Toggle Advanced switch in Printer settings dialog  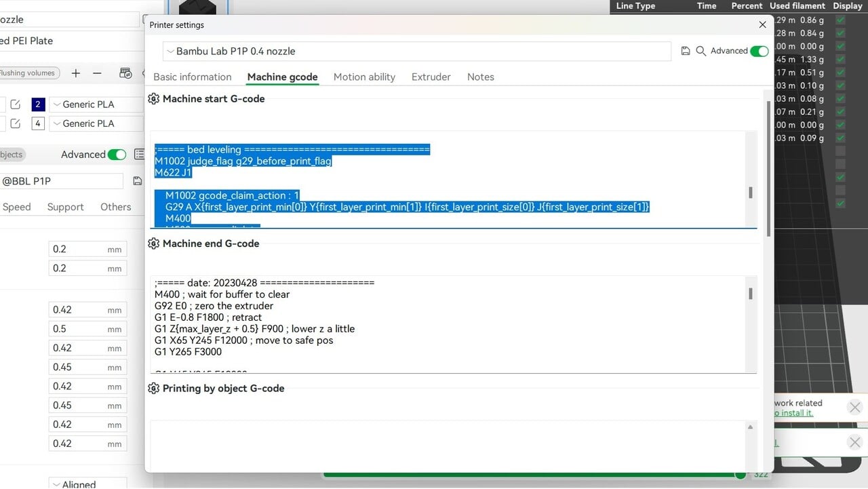pyautogui.click(x=759, y=52)
